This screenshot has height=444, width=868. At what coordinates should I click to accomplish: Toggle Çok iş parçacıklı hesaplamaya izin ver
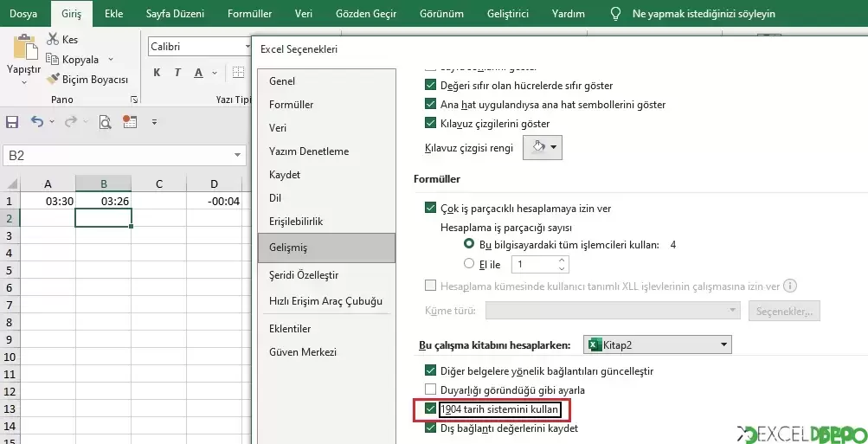(430, 209)
